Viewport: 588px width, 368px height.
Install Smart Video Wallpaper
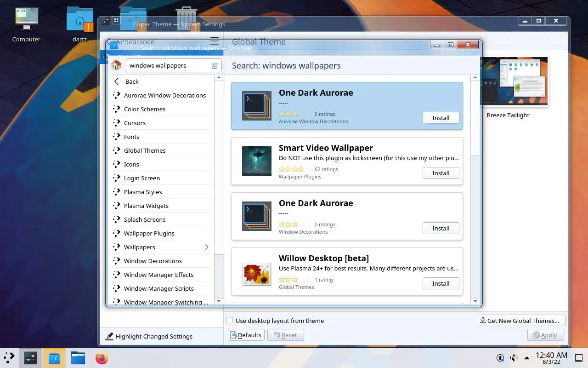click(x=441, y=173)
